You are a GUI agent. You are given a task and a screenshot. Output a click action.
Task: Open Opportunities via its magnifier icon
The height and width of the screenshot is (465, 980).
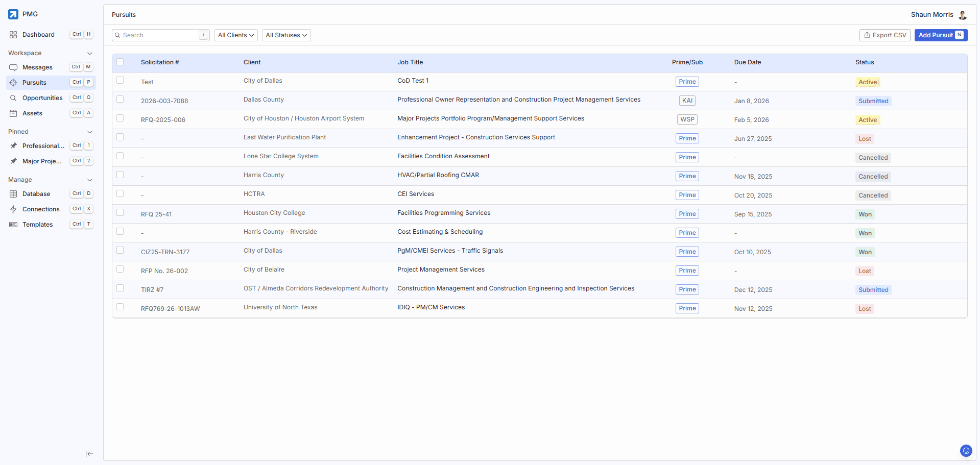14,97
